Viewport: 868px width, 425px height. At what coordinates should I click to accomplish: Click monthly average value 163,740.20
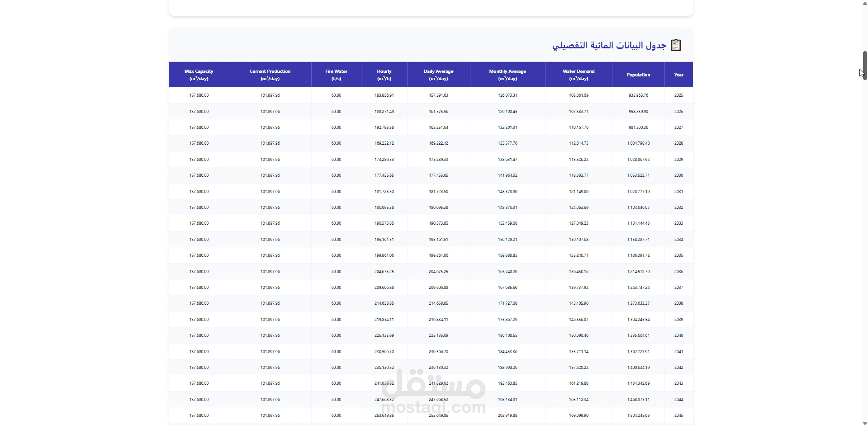coord(508,272)
